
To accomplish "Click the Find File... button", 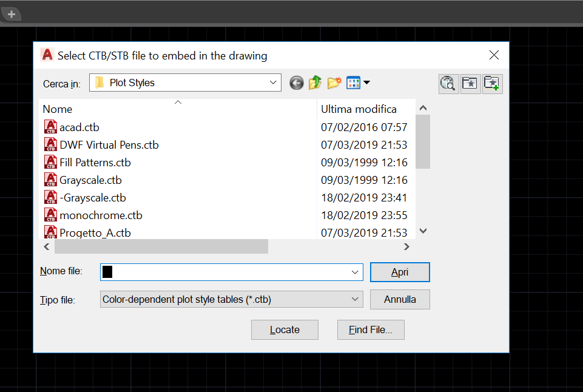I will (x=371, y=329).
